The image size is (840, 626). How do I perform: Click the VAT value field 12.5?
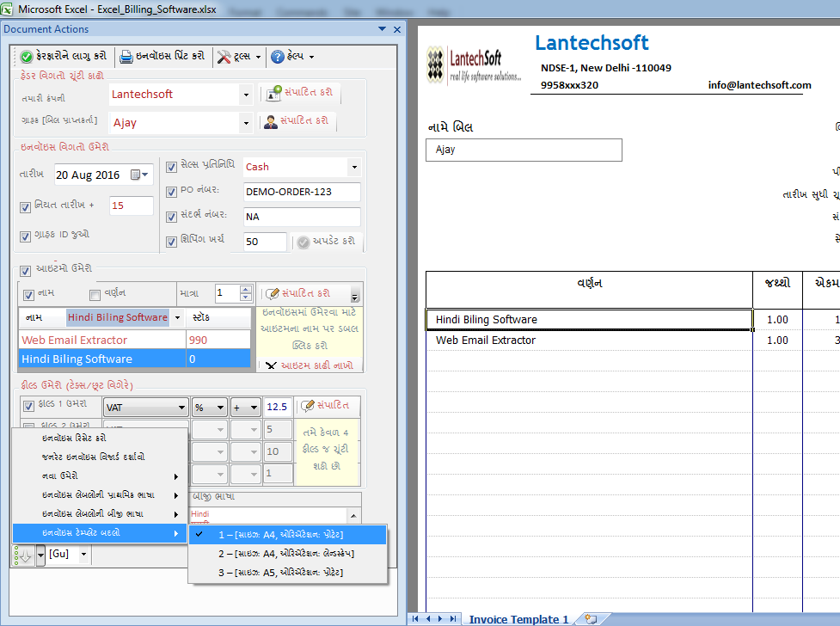[278, 408]
